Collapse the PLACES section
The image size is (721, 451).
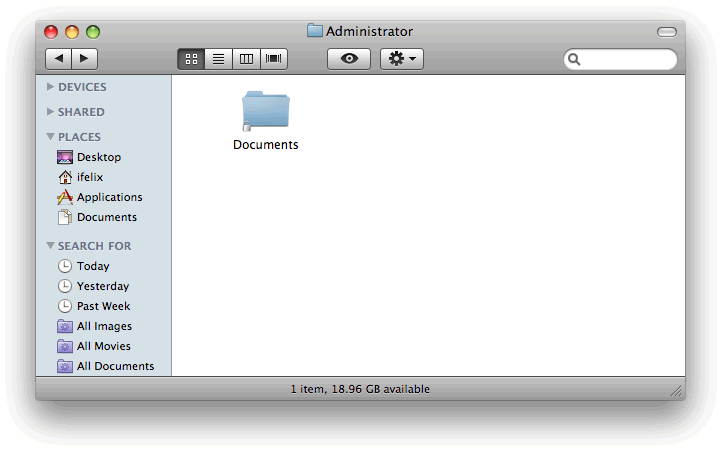pyautogui.click(x=50, y=137)
